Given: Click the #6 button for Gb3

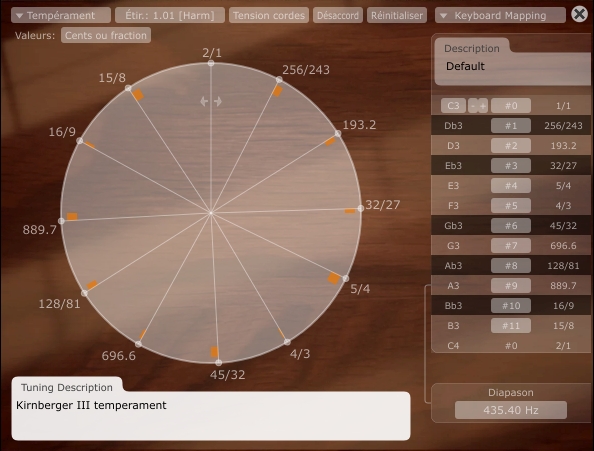Looking at the screenshot, I should click(x=511, y=226).
